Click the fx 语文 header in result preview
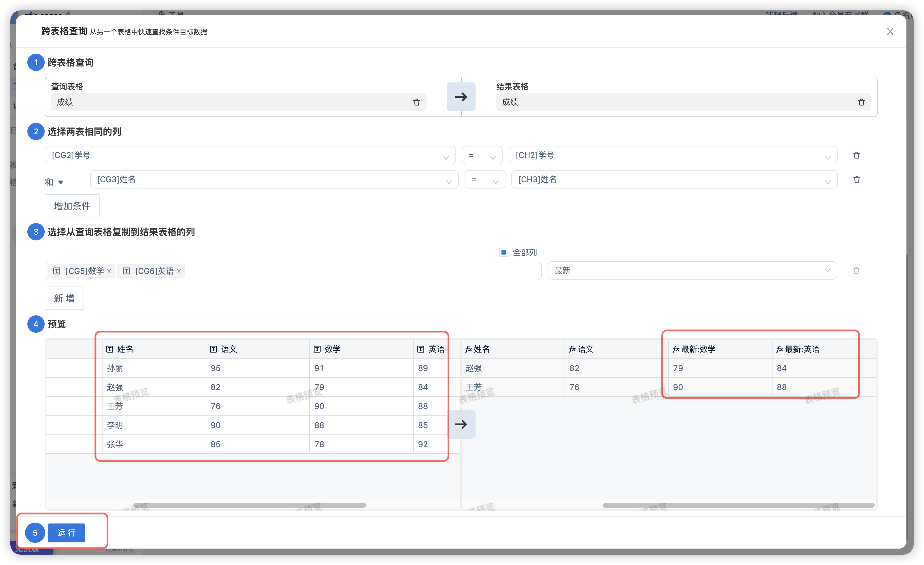924x565 pixels. pos(616,349)
